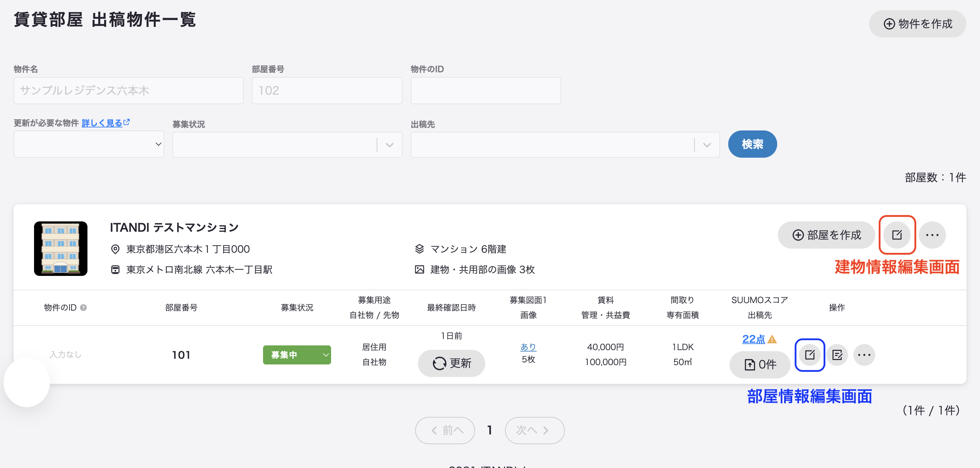
Task: Open room 101 document memo icon
Action: [837, 355]
